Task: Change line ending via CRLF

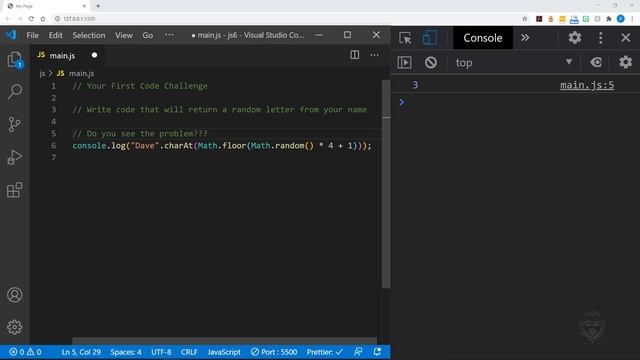Action: click(x=189, y=352)
